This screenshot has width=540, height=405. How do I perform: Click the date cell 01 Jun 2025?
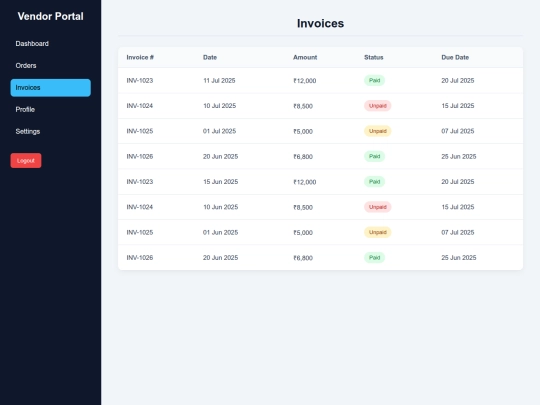pos(220,232)
